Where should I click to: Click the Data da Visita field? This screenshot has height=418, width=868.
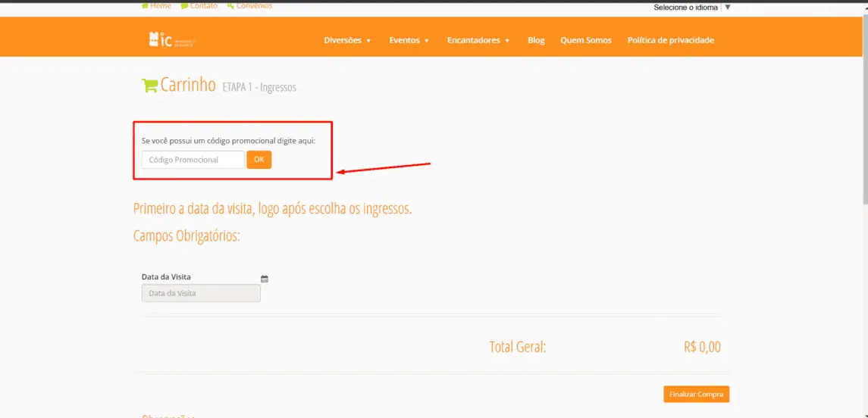[201, 293]
